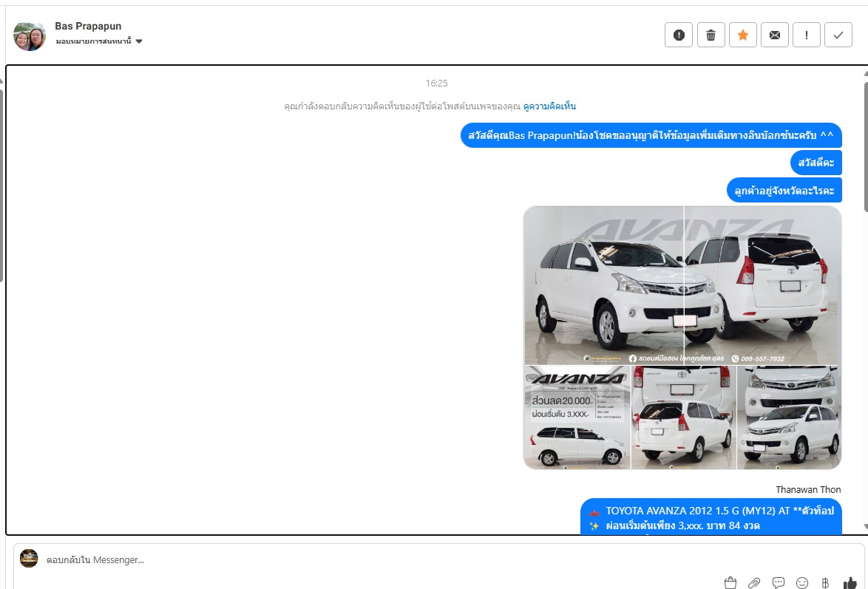
Task: Open emoji picker smiley icon
Action: tap(802, 582)
